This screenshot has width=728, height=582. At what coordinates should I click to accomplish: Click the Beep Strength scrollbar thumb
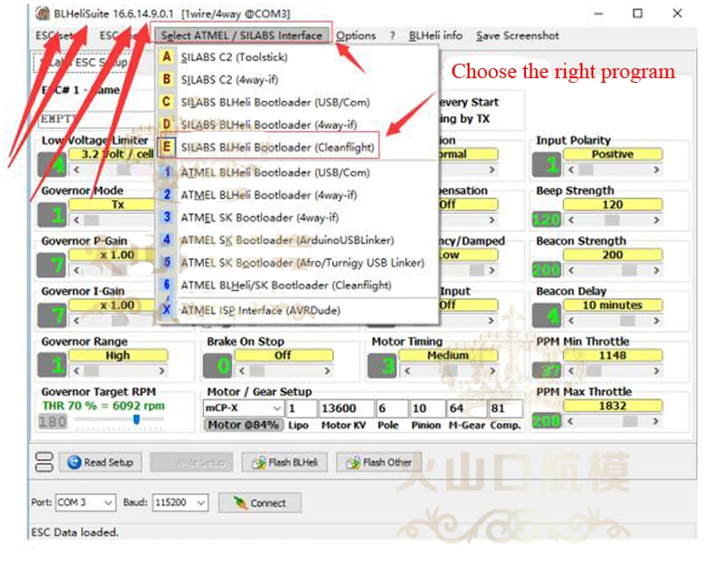[612, 220]
